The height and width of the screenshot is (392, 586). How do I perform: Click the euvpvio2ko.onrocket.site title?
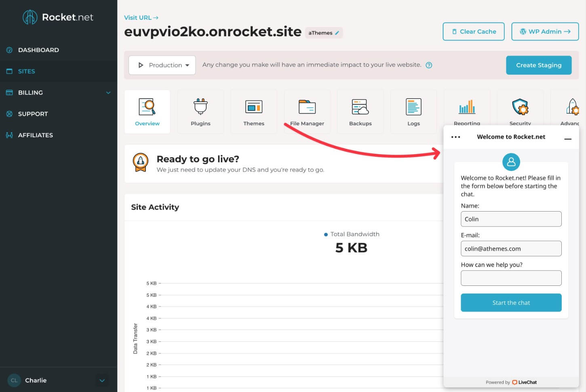click(x=213, y=31)
